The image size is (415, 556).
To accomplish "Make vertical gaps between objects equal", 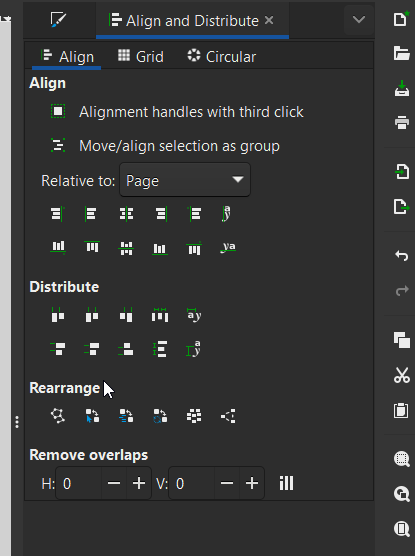I will coord(160,349).
